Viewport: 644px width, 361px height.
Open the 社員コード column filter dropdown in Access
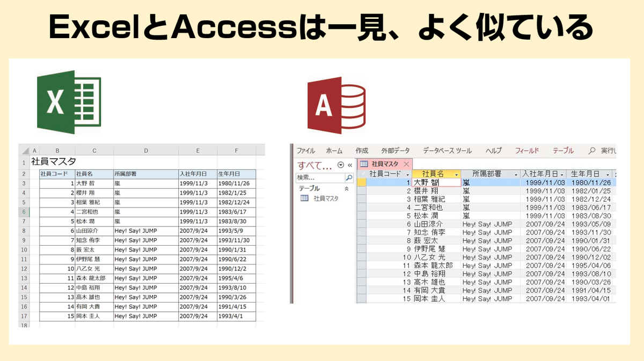coord(408,174)
